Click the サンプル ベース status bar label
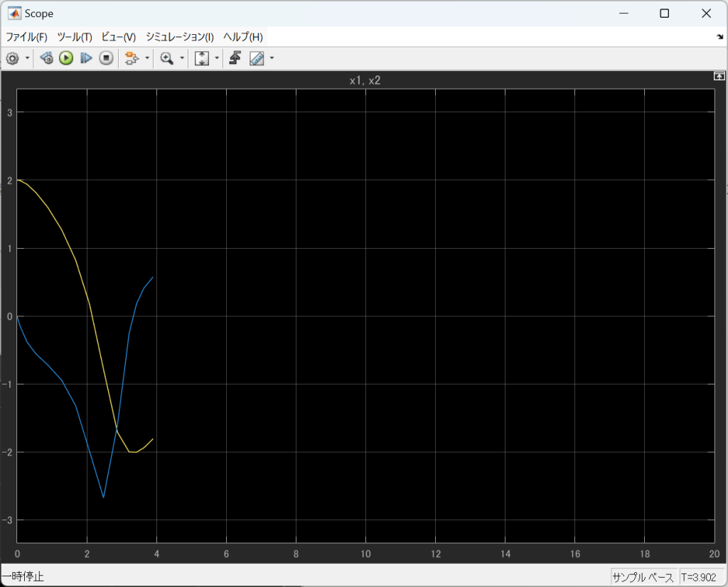This screenshot has width=728, height=587. [x=643, y=576]
